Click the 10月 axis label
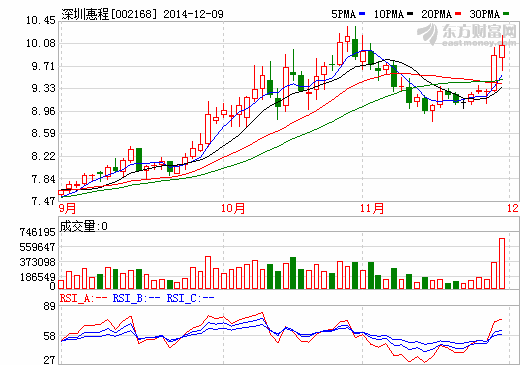Screen dimensions: 520x365 233,208
